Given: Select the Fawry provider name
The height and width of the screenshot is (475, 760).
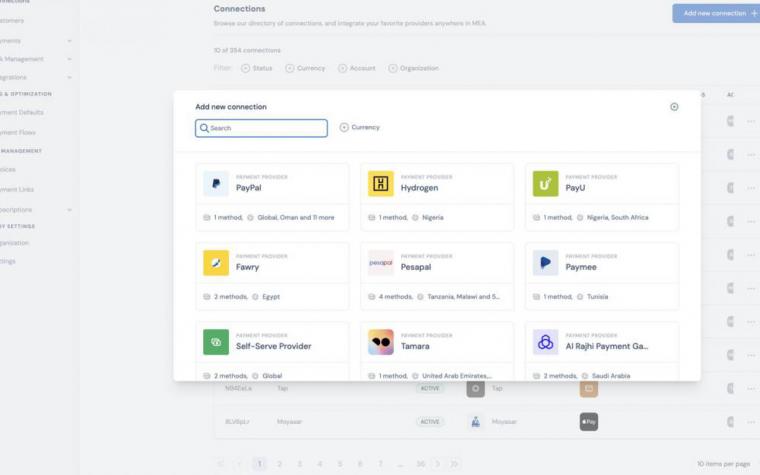Looking at the screenshot, I should pos(247,267).
